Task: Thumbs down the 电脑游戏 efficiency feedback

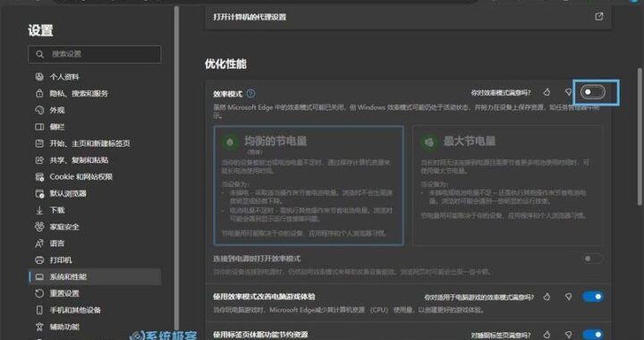Action: 569,296
